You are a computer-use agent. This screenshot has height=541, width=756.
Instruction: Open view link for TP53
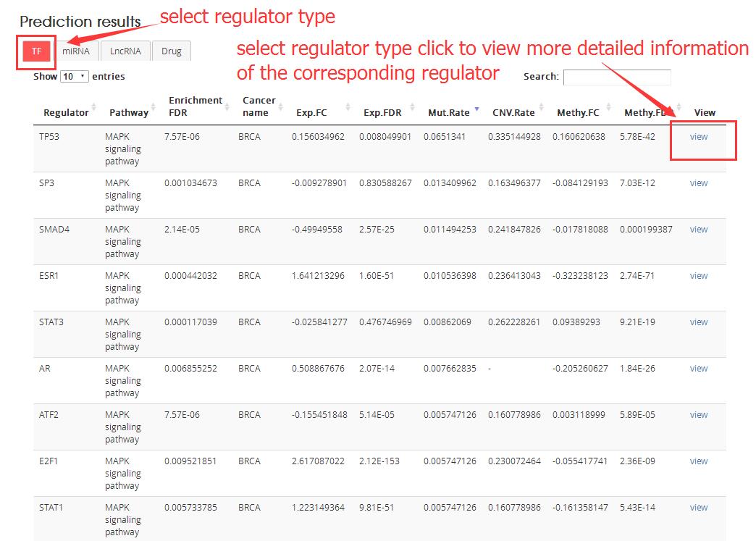pyautogui.click(x=699, y=137)
